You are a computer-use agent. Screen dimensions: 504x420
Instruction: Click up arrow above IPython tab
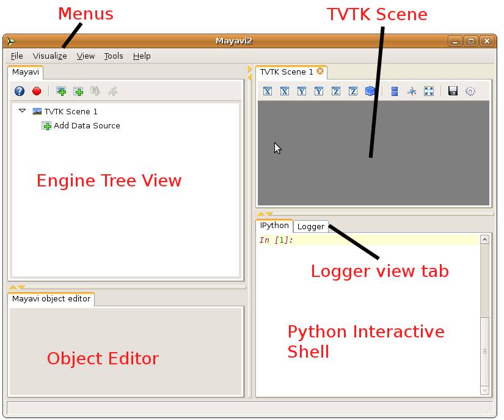[260, 213]
